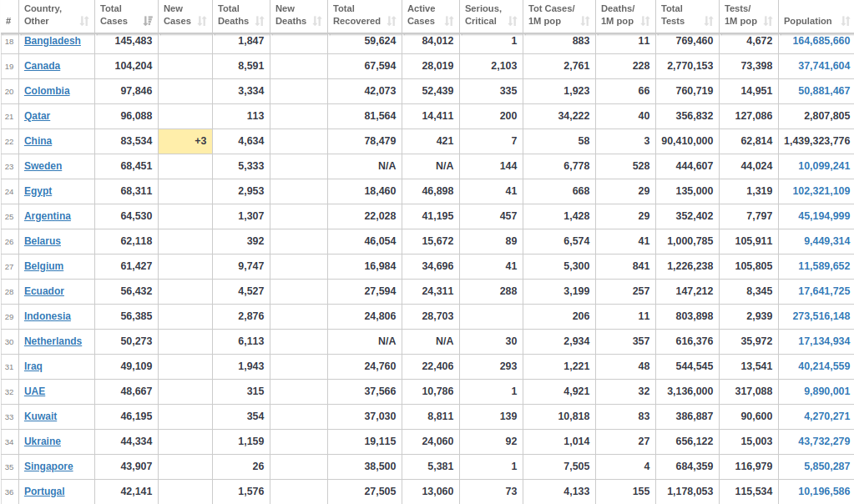Click Total Cases sort arrow icon
Image resolution: width=854 pixels, height=504 pixels.
[148, 21]
